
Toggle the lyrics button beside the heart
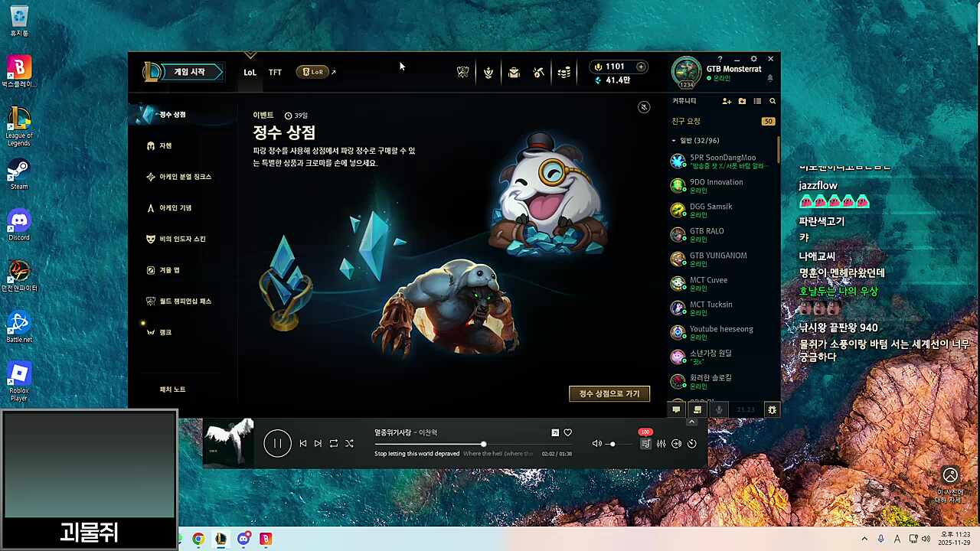(555, 432)
